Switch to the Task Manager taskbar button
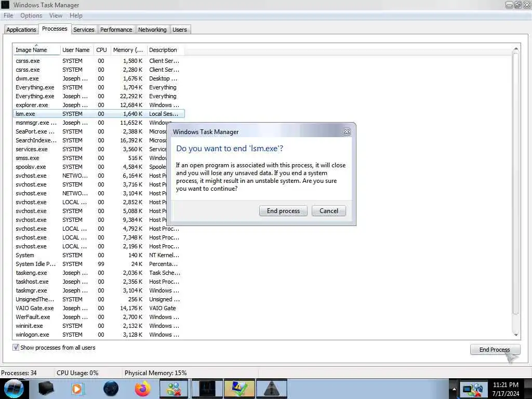This screenshot has height=399, width=532. (x=207, y=389)
